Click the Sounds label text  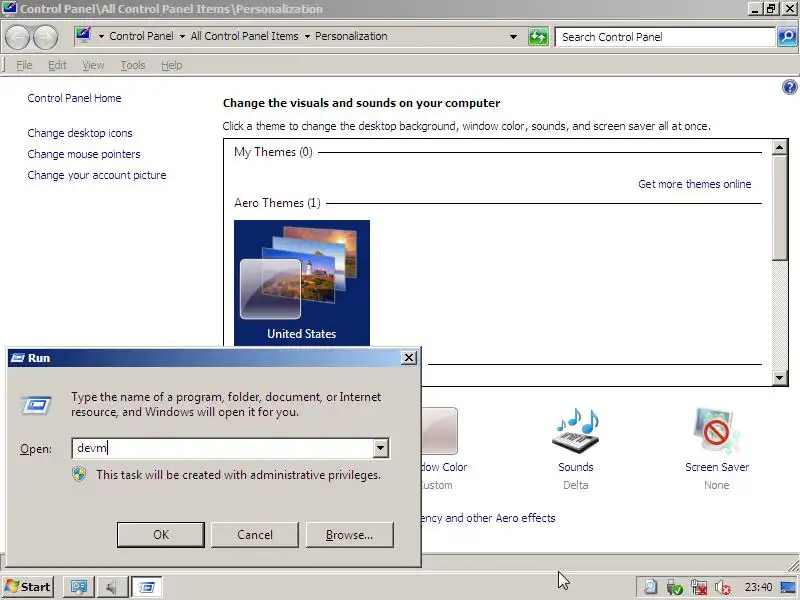[576, 467]
